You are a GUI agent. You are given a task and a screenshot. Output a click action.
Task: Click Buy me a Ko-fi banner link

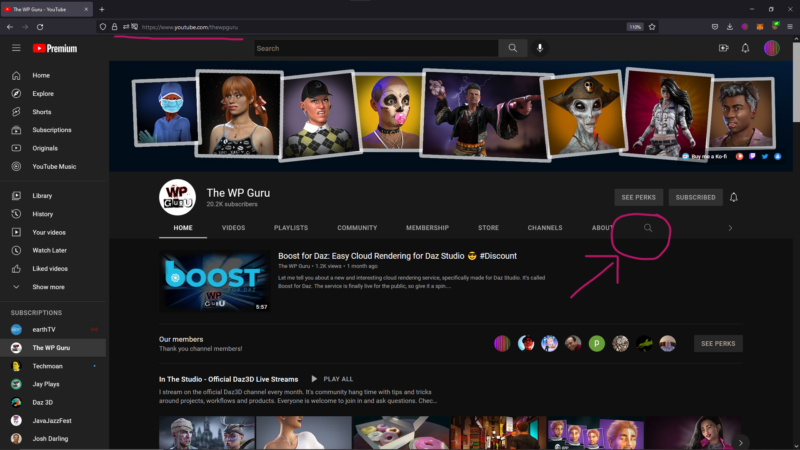click(x=705, y=157)
